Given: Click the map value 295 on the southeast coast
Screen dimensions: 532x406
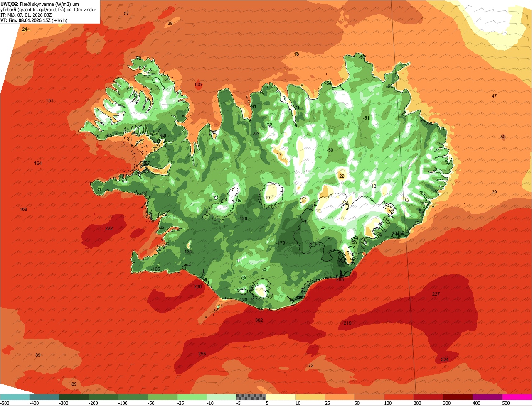Looking at the screenshot, I should point(340,280).
